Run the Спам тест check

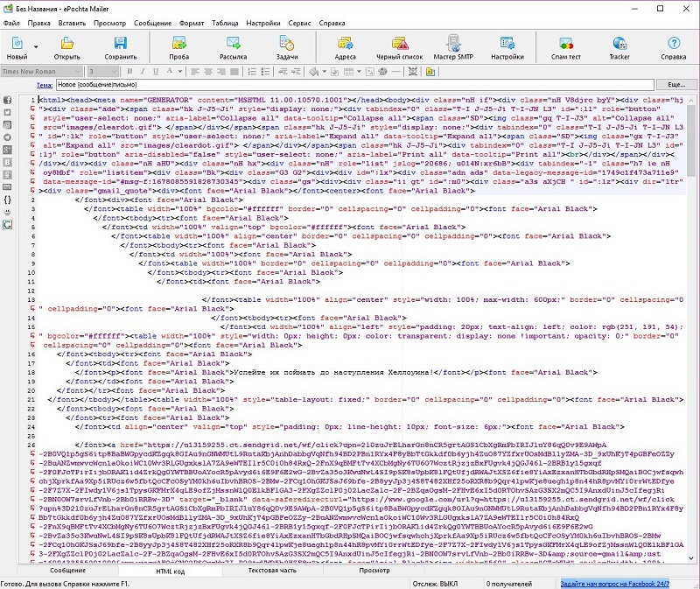point(565,48)
